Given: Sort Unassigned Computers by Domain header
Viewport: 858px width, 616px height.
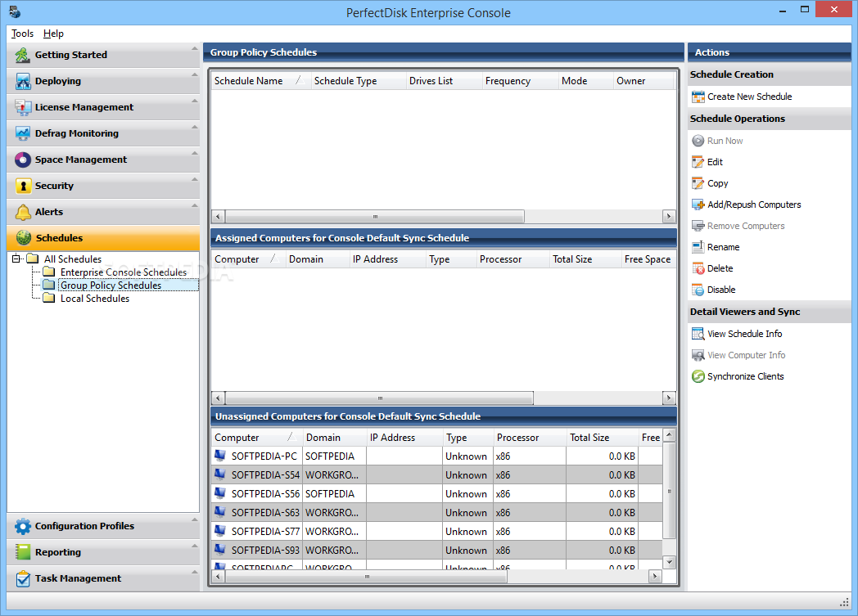Looking at the screenshot, I should pos(334,438).
